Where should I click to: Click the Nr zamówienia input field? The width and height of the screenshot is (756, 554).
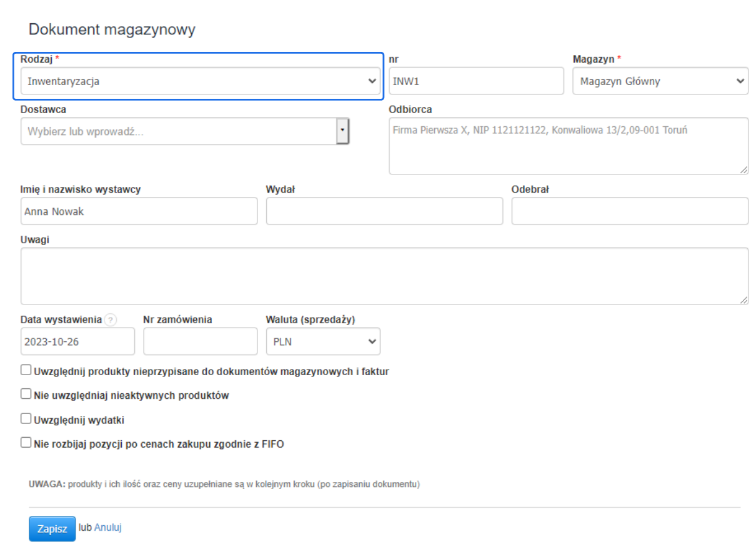pos(200,342)
